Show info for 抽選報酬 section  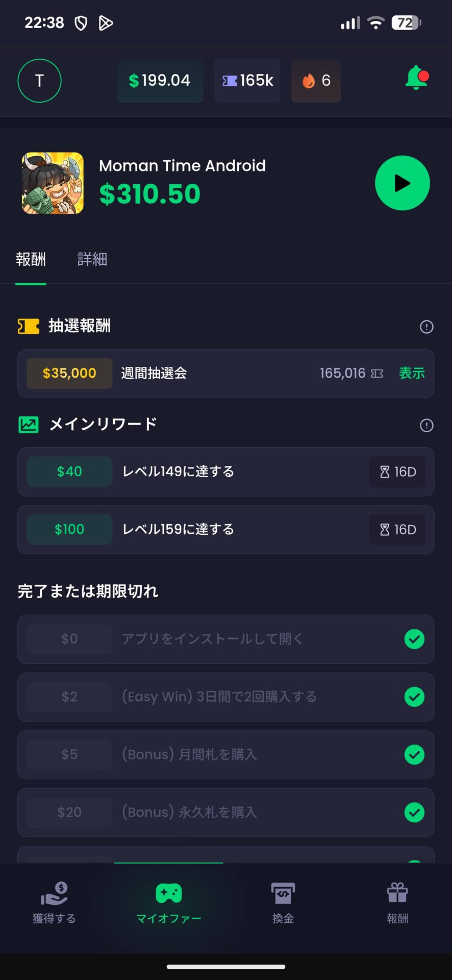[x=426, y=327]
